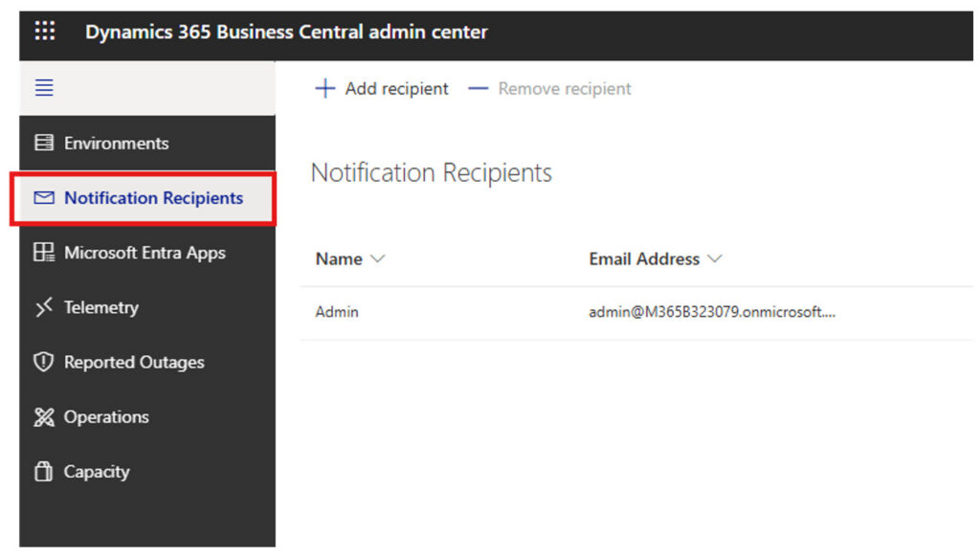Open the Operations page
This screenshot has width=980, height=556.
[x=147, y=416]
